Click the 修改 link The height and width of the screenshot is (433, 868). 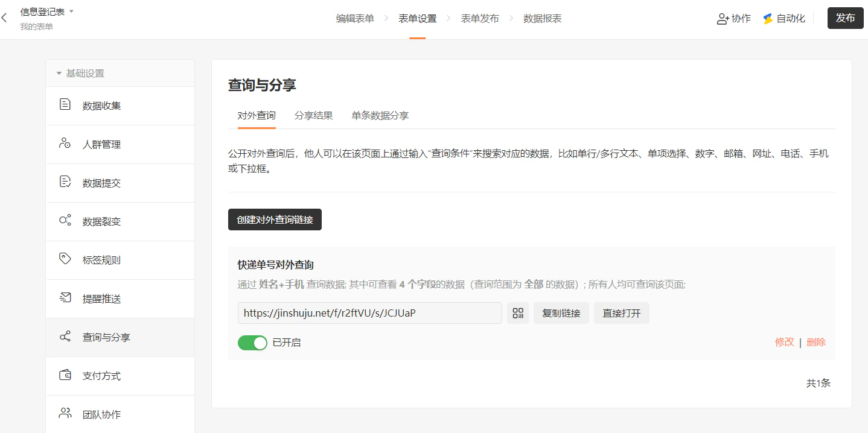(785, 342)
